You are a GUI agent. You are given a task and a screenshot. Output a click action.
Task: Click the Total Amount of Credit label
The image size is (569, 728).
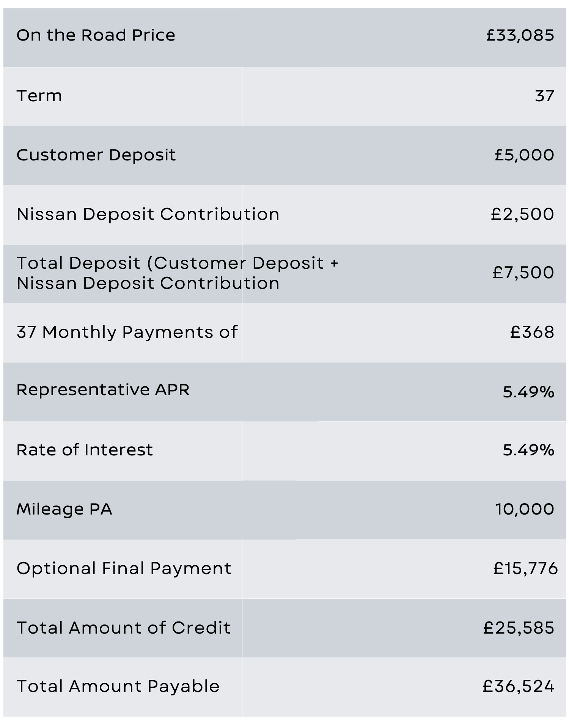pos(123,628)
